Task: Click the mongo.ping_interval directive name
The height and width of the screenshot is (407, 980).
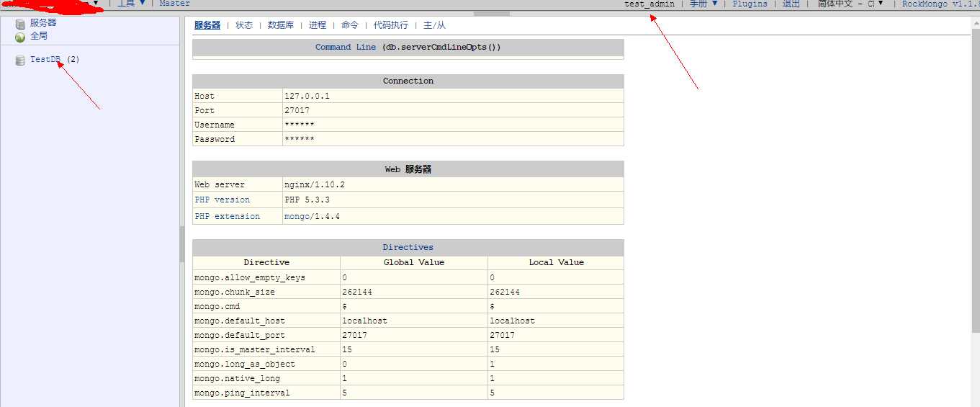Action: tap(243, 393)
